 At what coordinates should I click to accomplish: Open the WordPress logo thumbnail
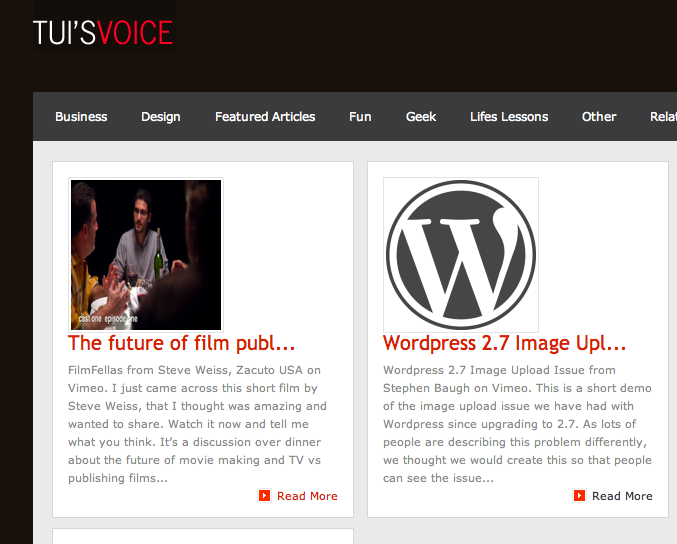pos(461,255)
